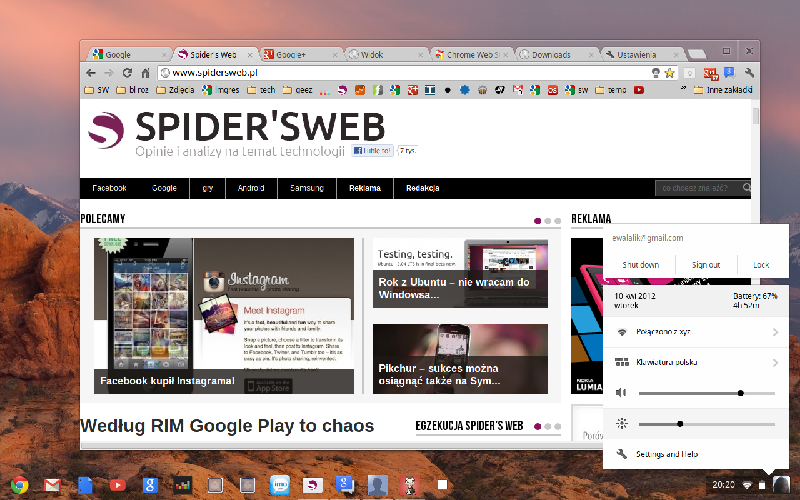Select first dot in Egzekucja Spider's Web
The width and height of the screenshot is (800, 500).
(537, 426)
